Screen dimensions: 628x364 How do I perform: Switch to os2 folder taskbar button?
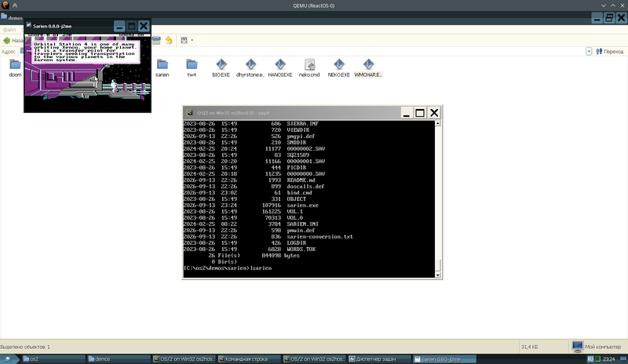pos(53,359)
